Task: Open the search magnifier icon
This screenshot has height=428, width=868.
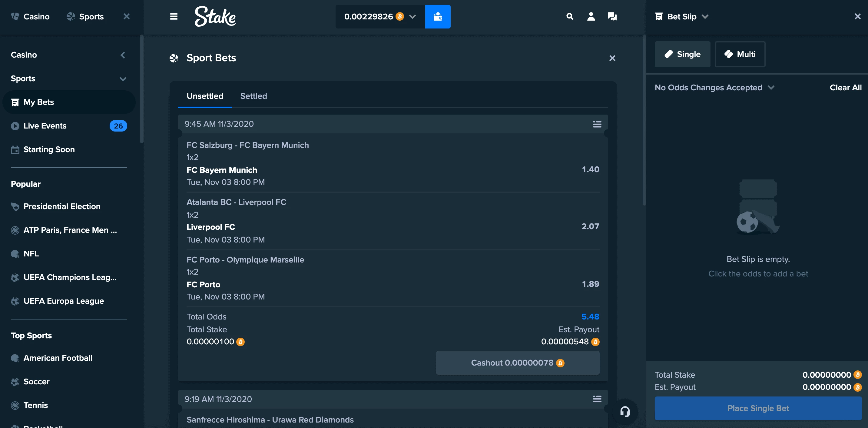Action: 569,16
